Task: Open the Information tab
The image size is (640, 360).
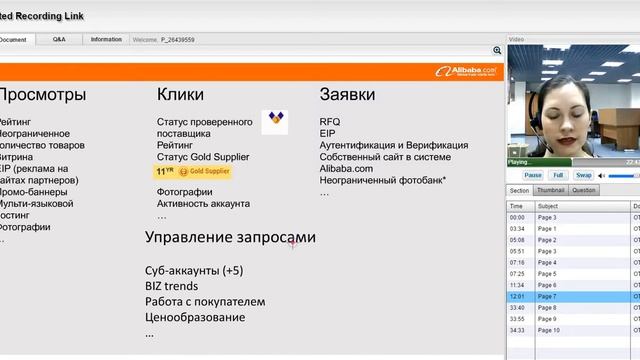Action: [x=106, y=39]
